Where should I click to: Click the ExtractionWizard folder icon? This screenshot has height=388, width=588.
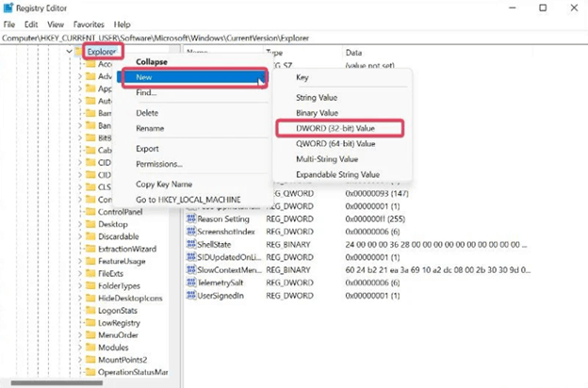click(x=90, y=249)
